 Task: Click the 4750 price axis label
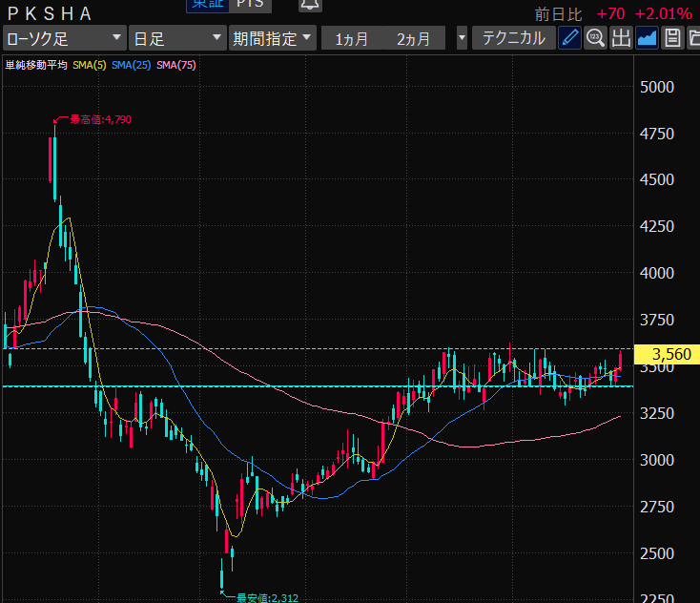tap(657, 134)
